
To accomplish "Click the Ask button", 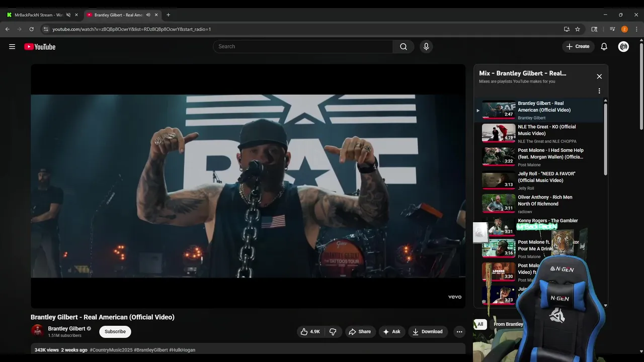I will [391, 332].
